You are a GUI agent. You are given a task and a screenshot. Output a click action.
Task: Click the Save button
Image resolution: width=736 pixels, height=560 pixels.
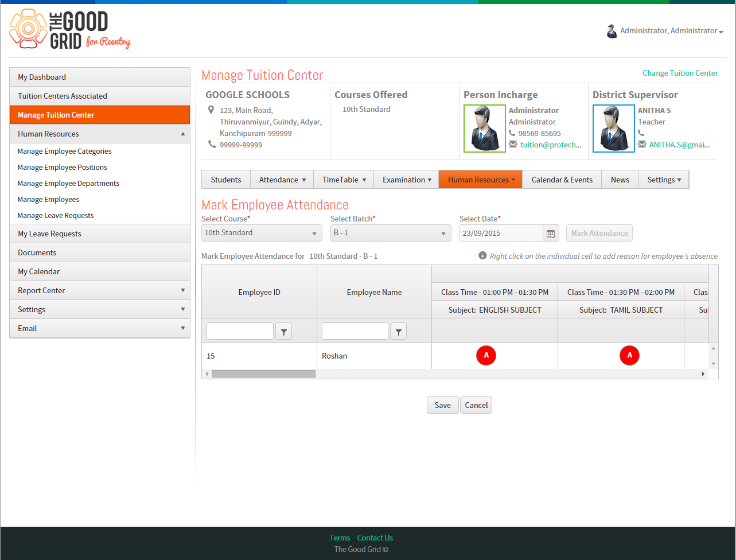[x=442, y=405]
